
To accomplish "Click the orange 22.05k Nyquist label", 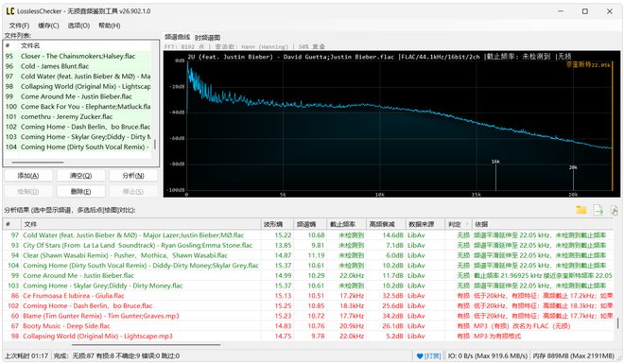I will click(588, 65).
